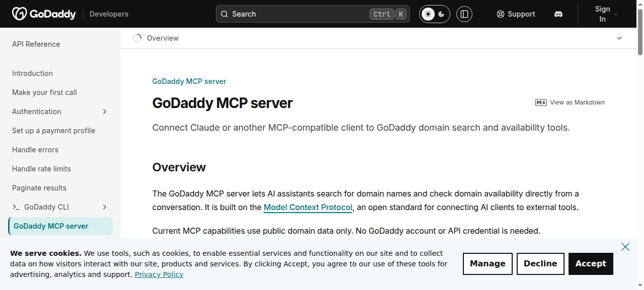
Task: Open the Discord icon link
Action: [x=558, y=14]
